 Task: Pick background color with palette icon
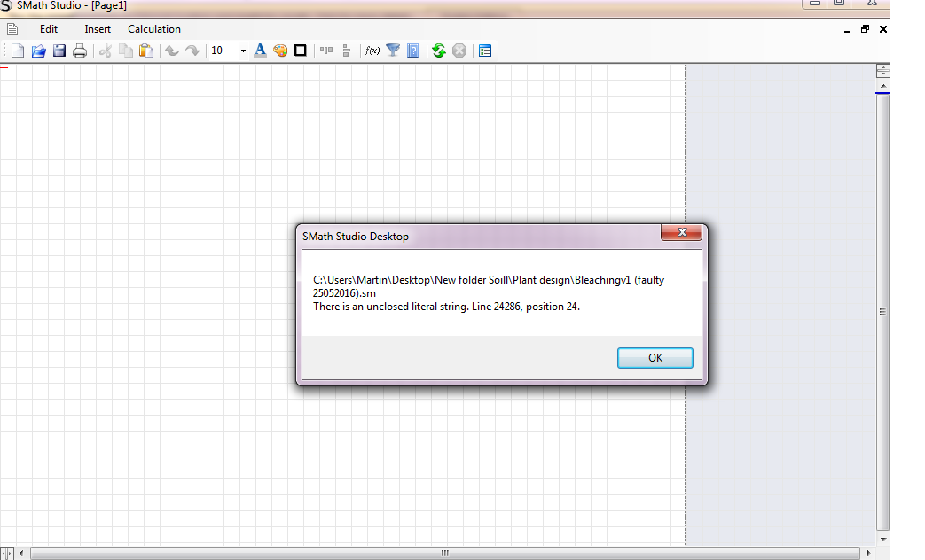click(x=280, y=51)
